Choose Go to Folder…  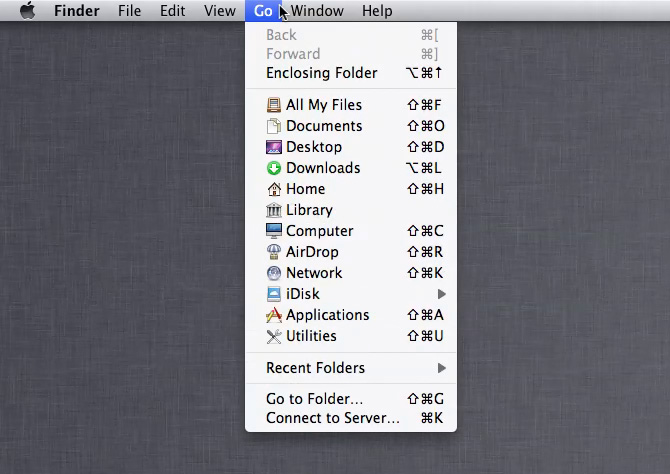351,399
